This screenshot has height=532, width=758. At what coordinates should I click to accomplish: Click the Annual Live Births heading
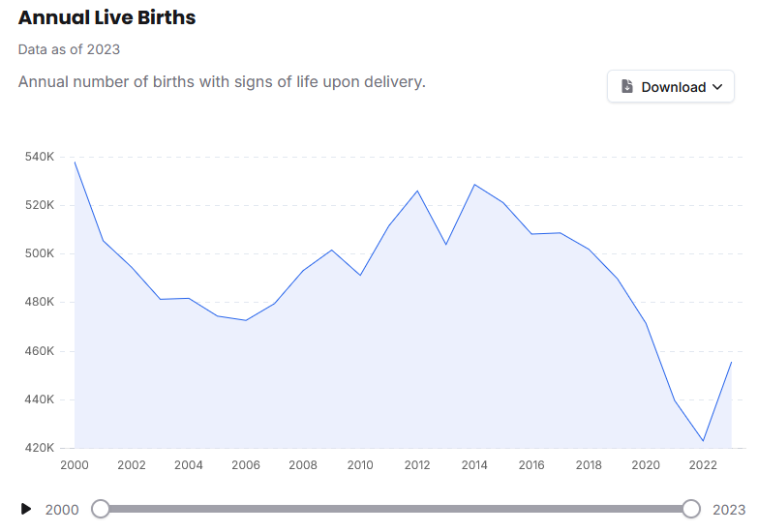click(106, 18)
